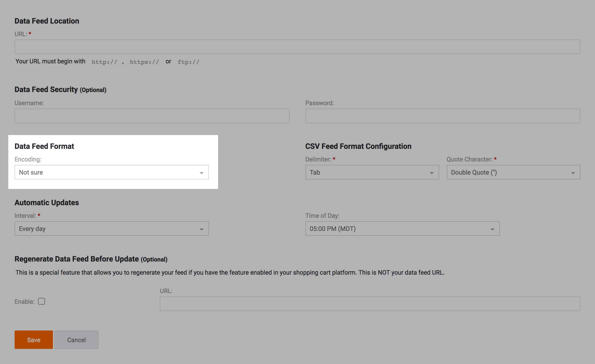Click the CSV Feed Format Configuration heading
This screenshot has width=595, height=364.
click(x=358, y=146)
